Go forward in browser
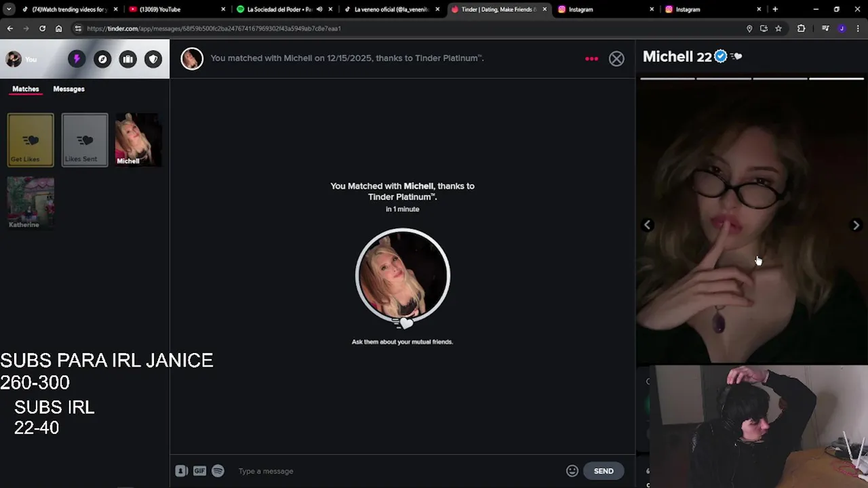Viewport: 868px width, 488px height. [26, 28]
